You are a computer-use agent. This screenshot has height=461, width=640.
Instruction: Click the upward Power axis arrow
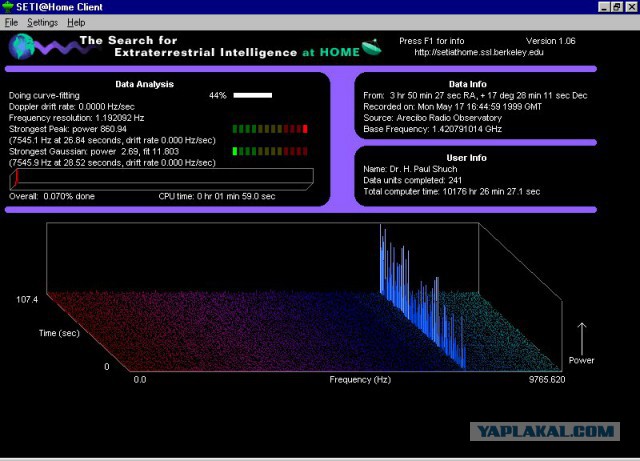click(x=582, y=339)
